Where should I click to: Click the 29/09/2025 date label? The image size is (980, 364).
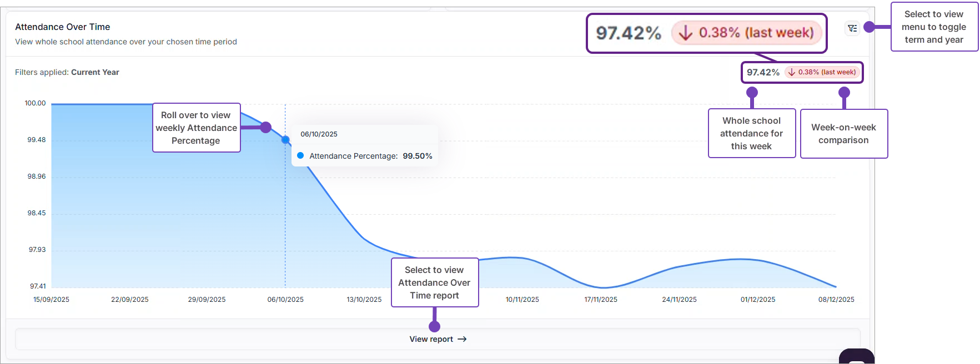coord(207,300)
